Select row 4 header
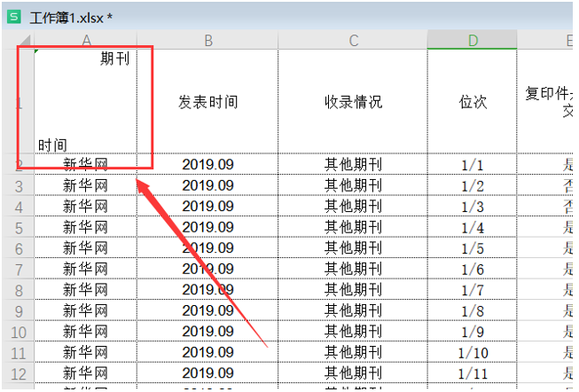 click(x=19, y=206)
